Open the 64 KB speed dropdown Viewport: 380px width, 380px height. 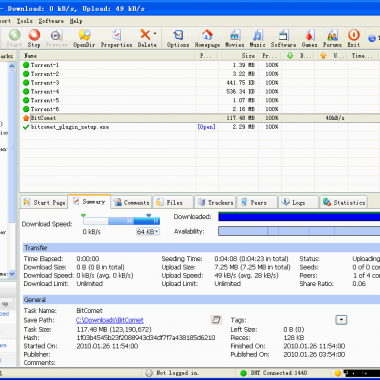[148, 232]
